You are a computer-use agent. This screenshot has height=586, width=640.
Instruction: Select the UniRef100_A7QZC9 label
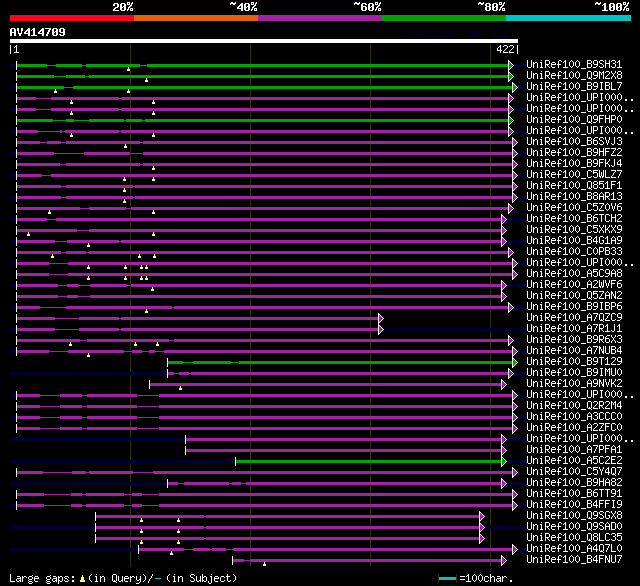click(574, 317)
